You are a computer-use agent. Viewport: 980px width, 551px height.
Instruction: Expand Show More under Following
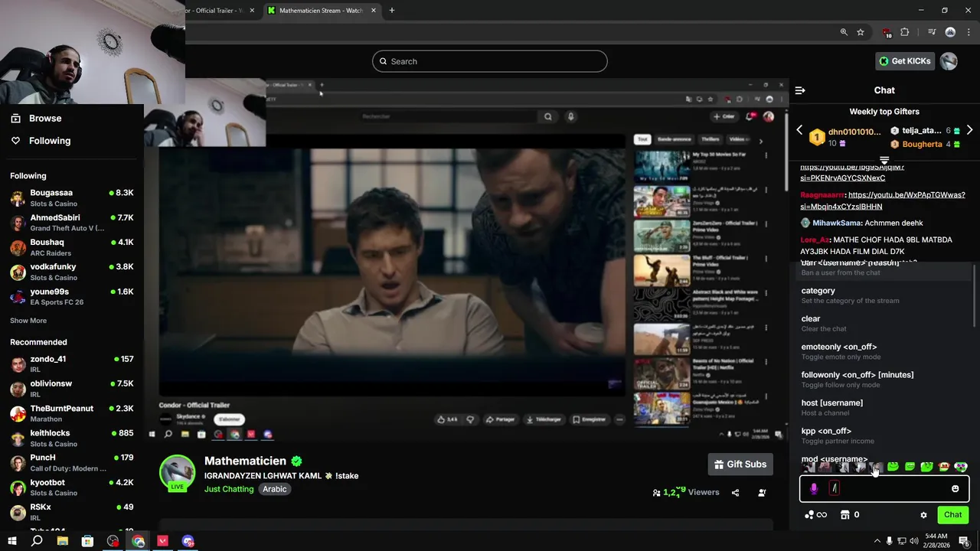[28, 321]
